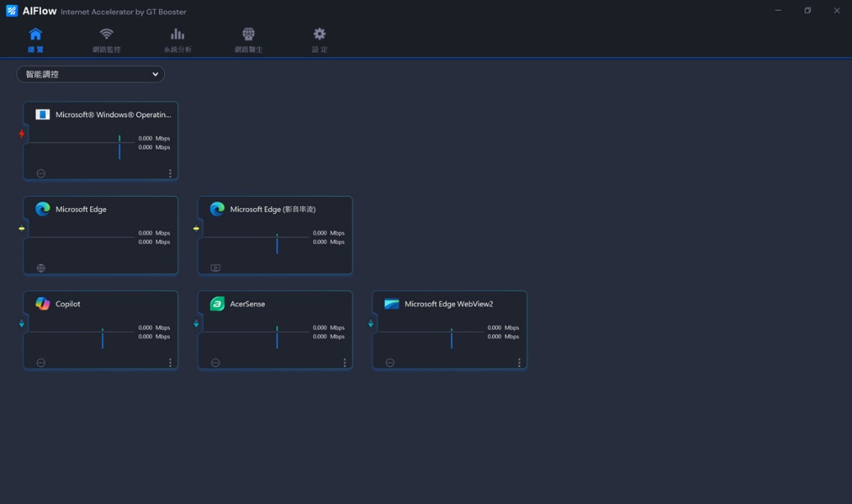Open the three-dot menu on AcerSense card
Screen dimensions: 852x504
(x=344, y=362)
